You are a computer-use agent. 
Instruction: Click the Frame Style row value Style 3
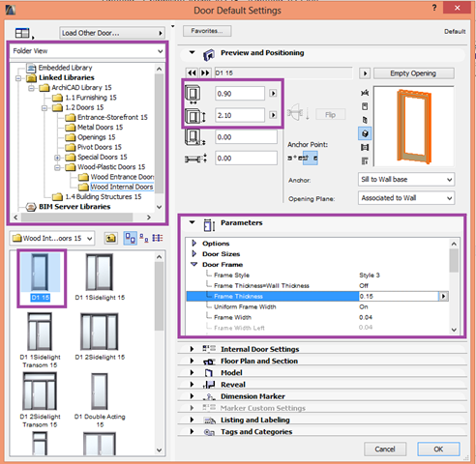370,275
